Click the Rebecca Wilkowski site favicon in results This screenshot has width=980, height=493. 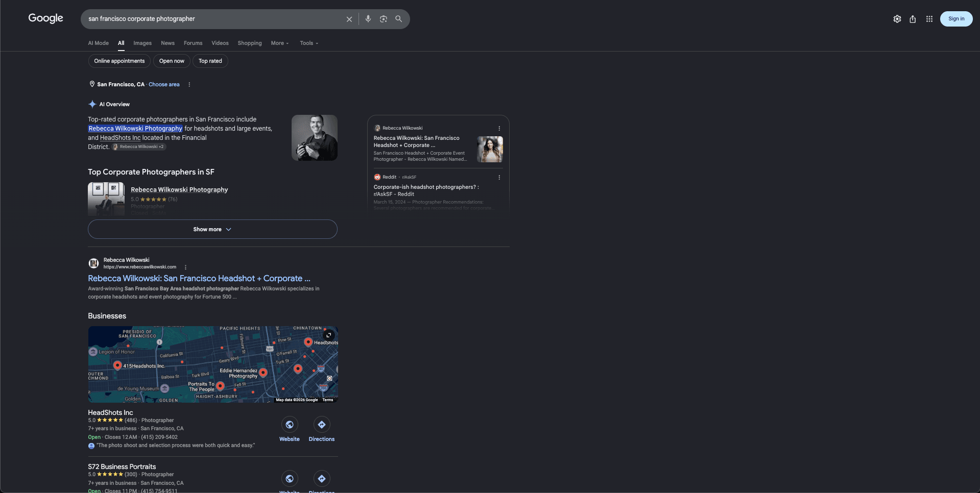[93, 263]
